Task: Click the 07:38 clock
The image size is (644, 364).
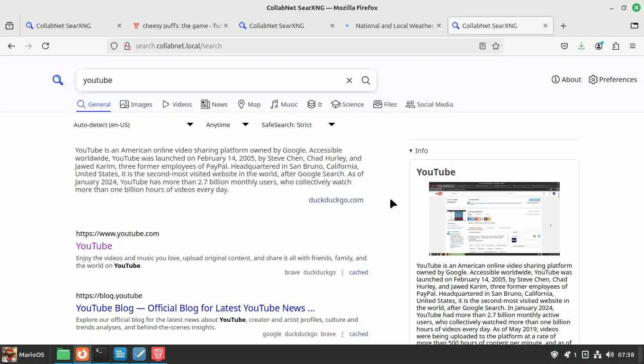Action: tap(626, 355)
